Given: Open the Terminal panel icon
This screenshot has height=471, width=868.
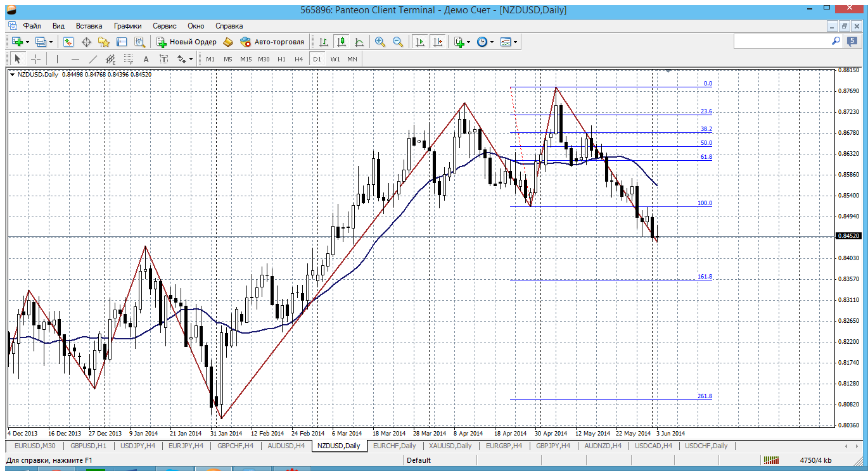Looking at the screenshot, I should pos(122,42).
